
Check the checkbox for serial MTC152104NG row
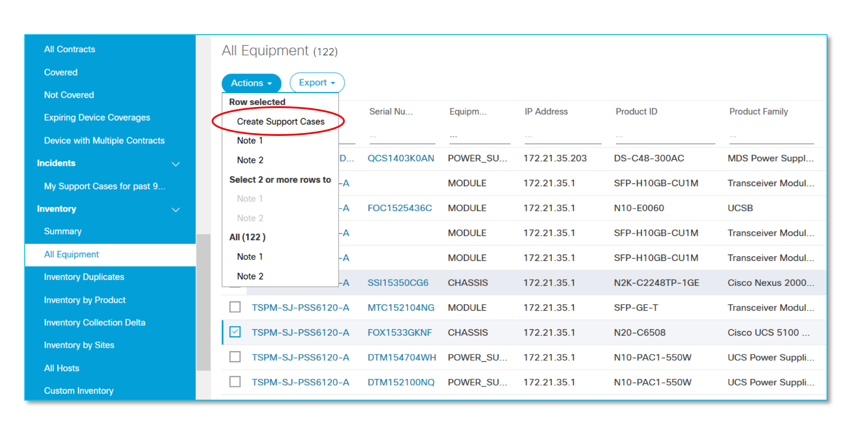click(235, 307)
